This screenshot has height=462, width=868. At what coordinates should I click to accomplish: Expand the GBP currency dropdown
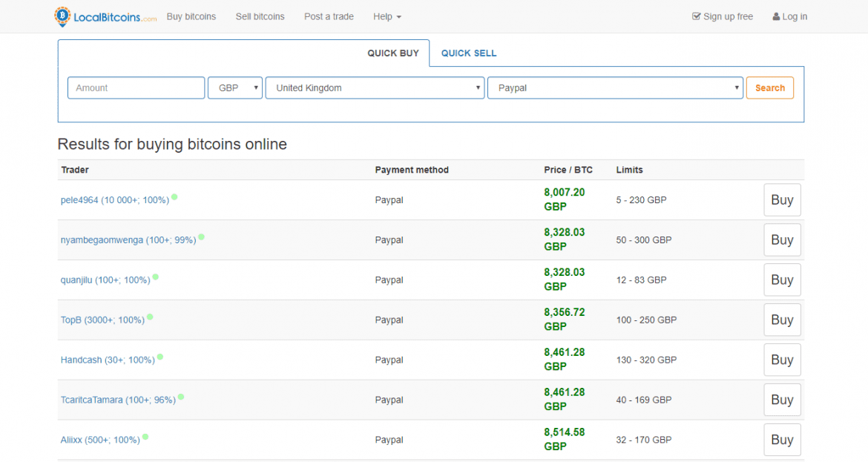pyautogui.click(x=235, y=88)
